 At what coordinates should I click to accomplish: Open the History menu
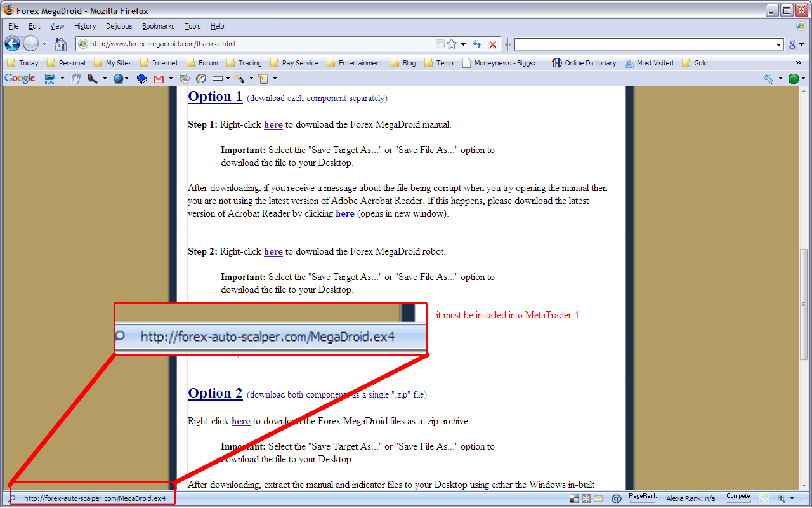coord(85,26)
